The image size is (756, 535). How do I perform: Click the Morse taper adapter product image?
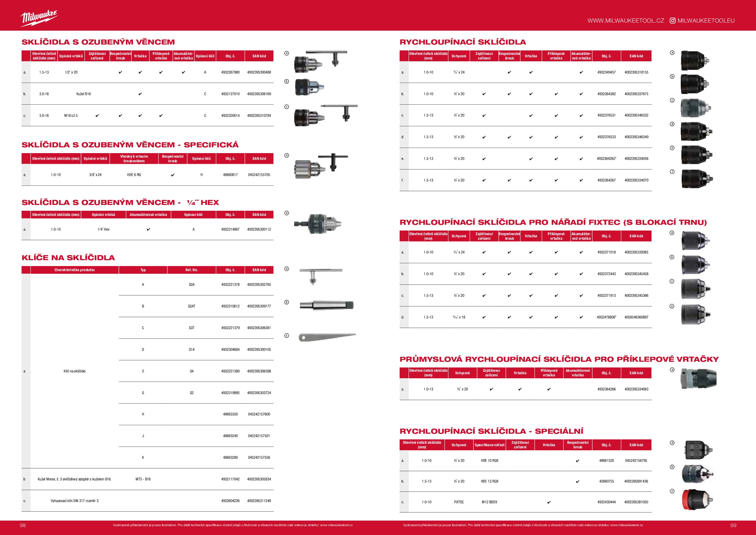pyautogui.click(x=326, y=305)
